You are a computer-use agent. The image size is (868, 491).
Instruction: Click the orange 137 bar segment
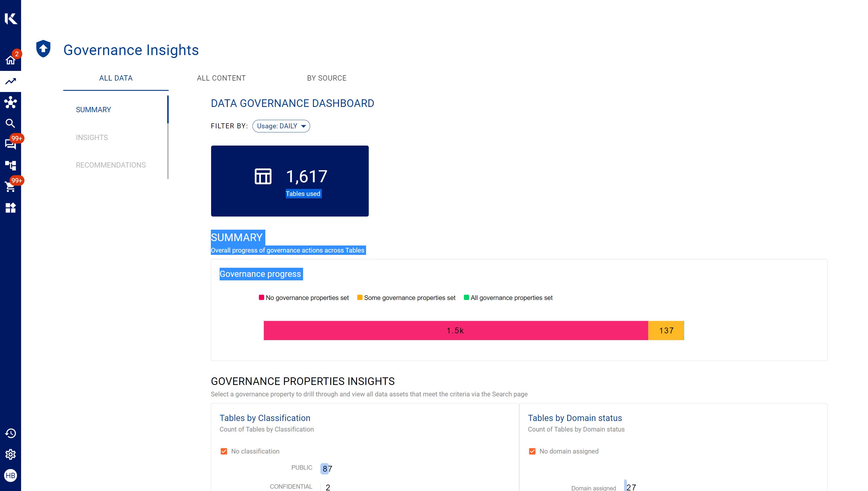pos(666,330)
